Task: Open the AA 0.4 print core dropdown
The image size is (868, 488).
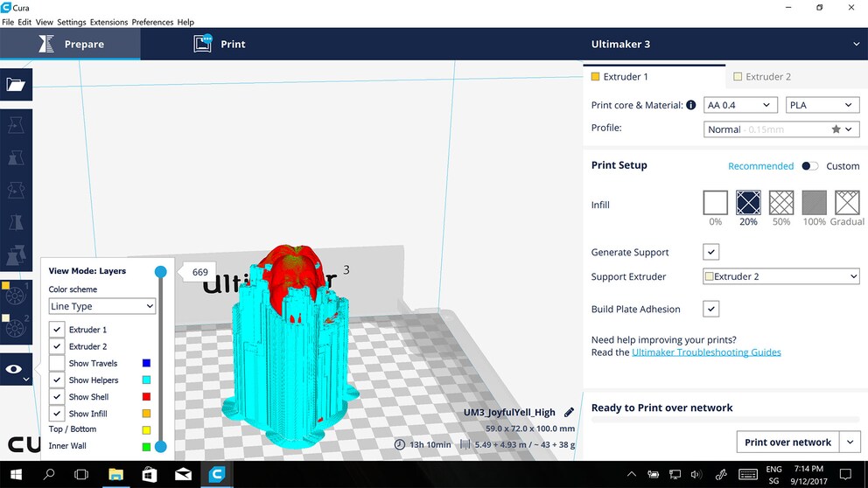Action: [740, 105]
